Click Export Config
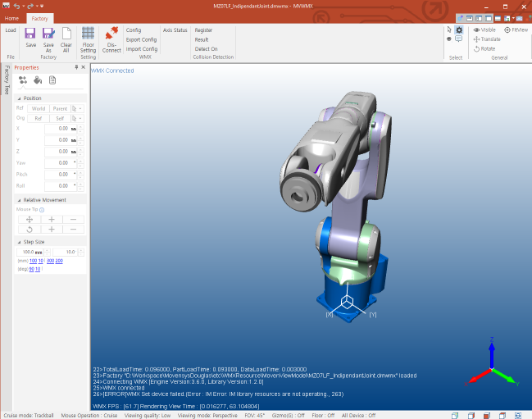This screenshot has height=419, width=532. 141,39
